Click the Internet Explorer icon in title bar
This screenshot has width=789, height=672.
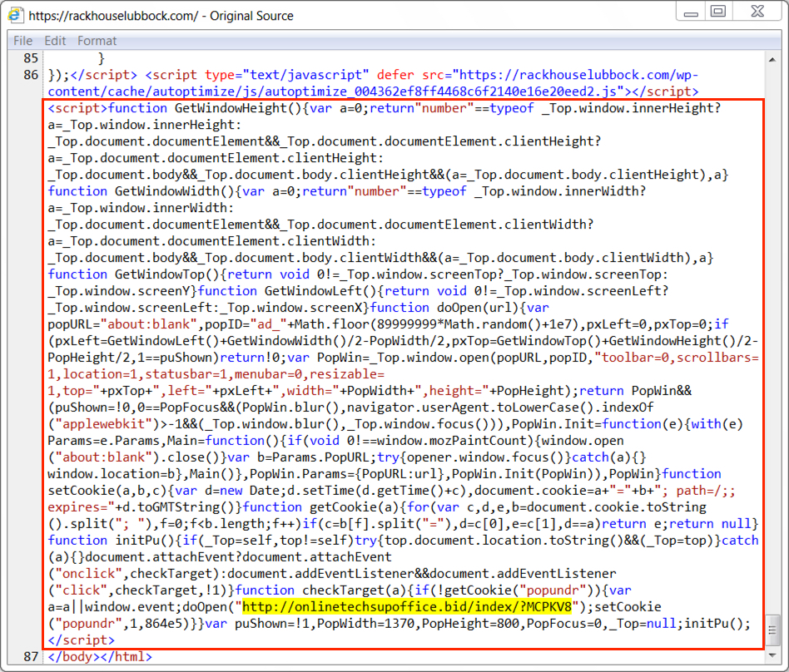point(15,15)
